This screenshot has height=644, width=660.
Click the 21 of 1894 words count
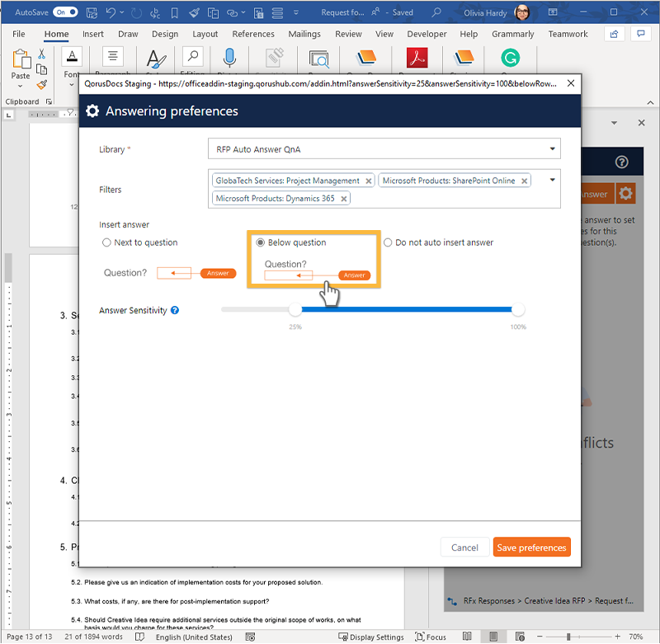coord(93,637)
